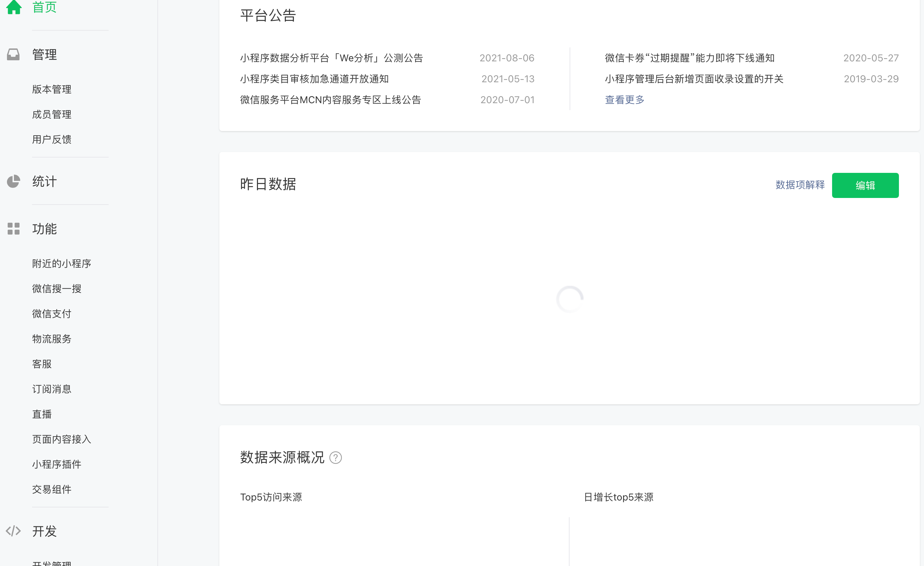This screenshot has width=924, height=566.
Task: Select the 管理 section icon
Action: click(14, 54)
